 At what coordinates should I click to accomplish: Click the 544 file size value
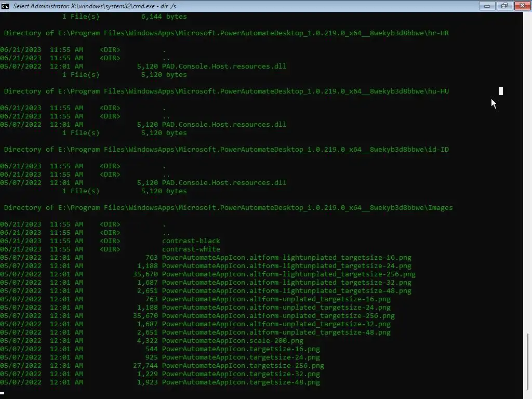pos(151,349)
